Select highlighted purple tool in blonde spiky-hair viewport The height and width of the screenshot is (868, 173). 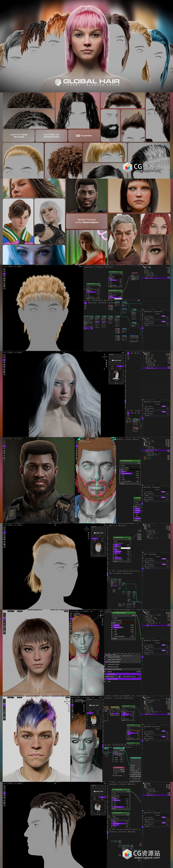pos(4,274)
